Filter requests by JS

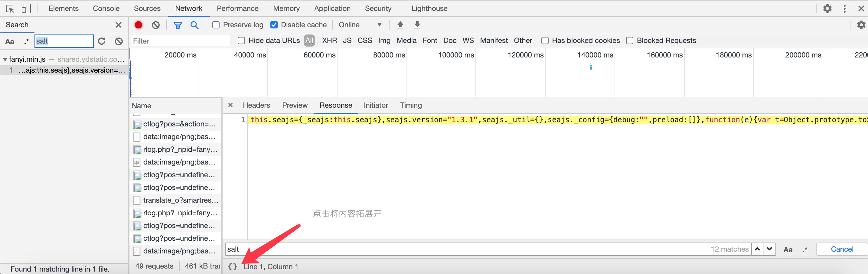pyautogui.click(x=347, y=41)
